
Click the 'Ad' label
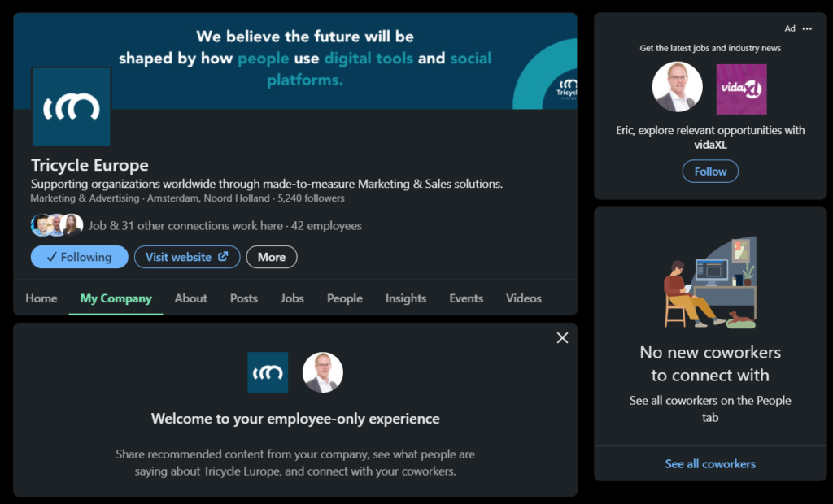click(x=790, y=28)
